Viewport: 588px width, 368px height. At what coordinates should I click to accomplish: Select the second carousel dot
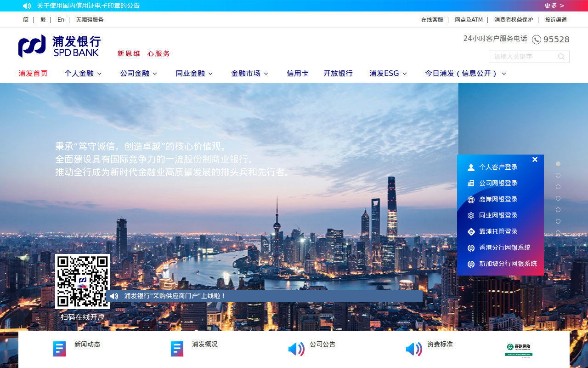tap(558, 175)
